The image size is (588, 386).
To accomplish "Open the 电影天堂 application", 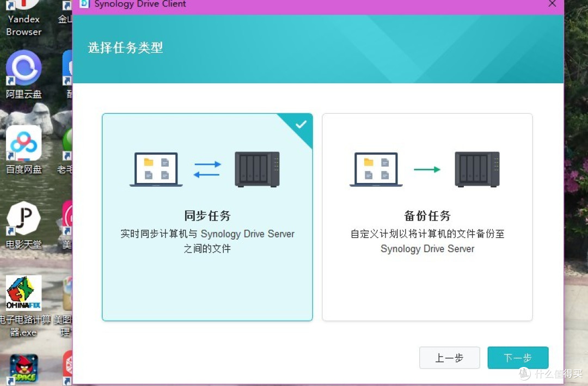I will 23,220.
